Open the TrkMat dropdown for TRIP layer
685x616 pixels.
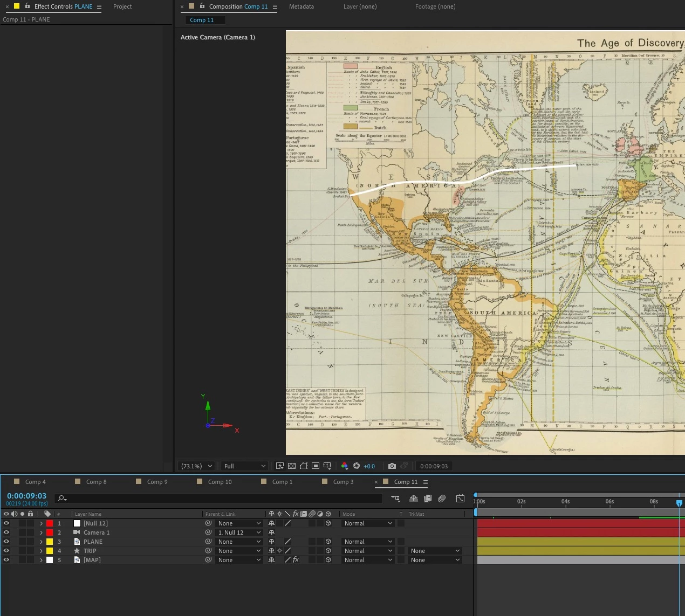point(435,551)
